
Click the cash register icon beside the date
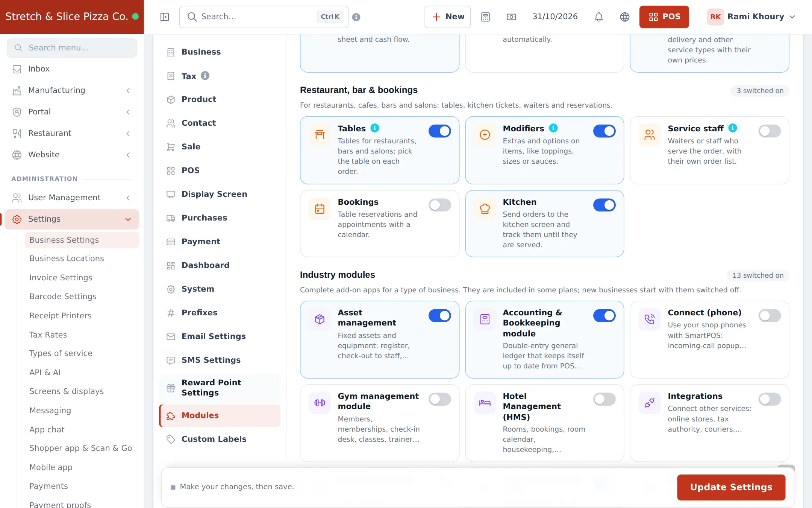point(511,17)
